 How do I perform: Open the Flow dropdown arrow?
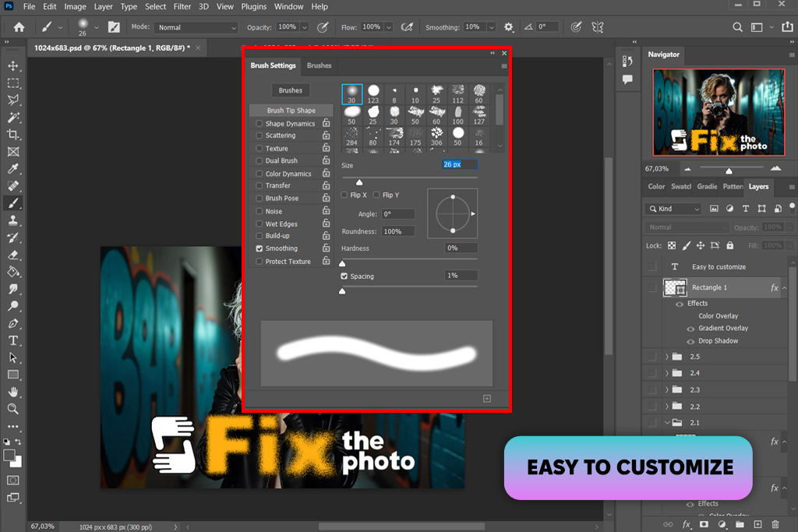point(388,27)
